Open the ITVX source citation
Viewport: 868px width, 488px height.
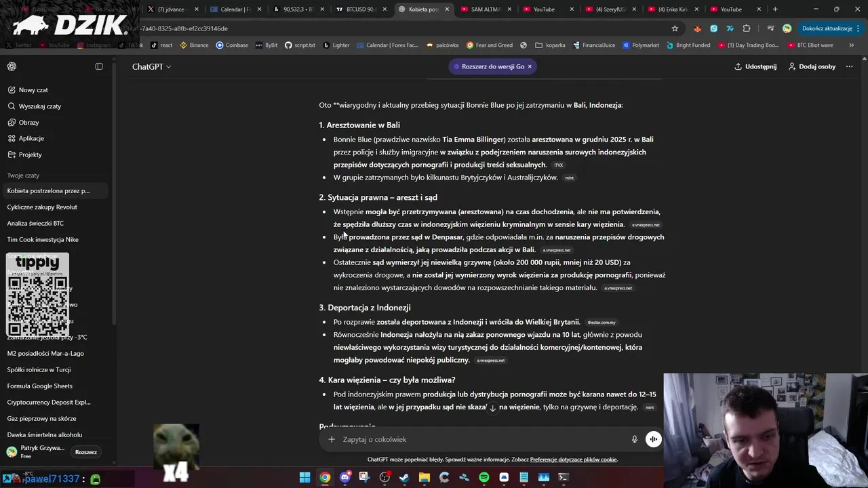click(x=559, y=165)
